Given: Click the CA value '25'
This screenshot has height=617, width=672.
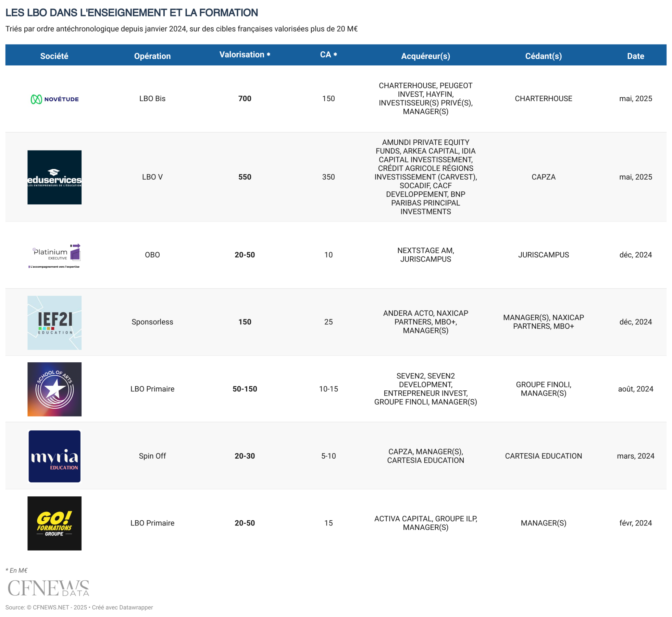Looking at the screenshot, I should click(328, 322).
